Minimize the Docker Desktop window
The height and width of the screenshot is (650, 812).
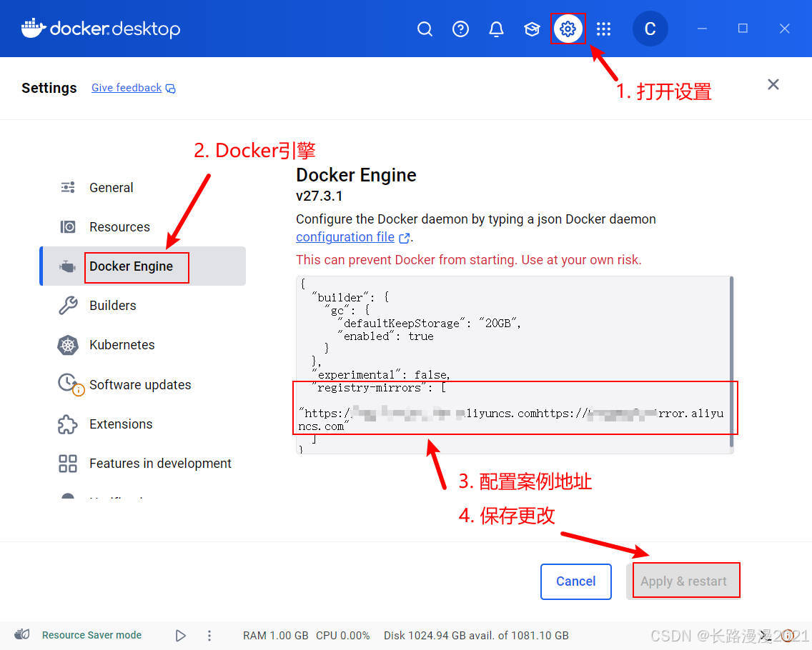click(702, 29)
